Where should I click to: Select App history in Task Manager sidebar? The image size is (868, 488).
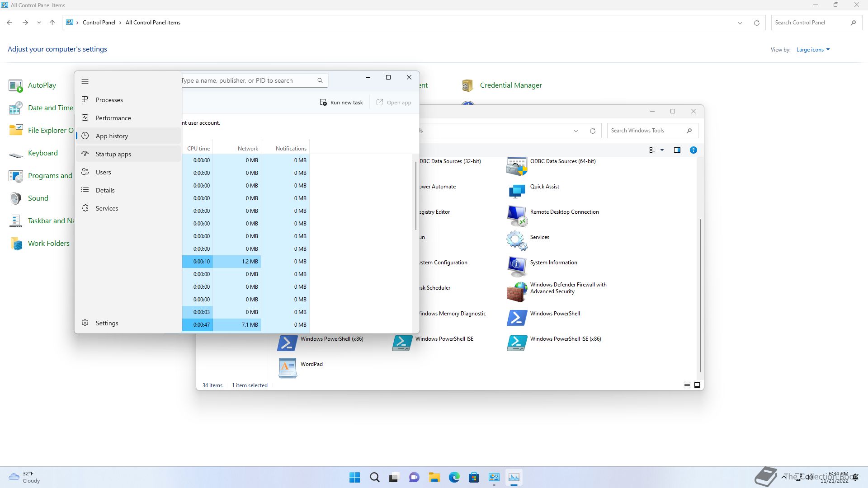click(128, 136)
